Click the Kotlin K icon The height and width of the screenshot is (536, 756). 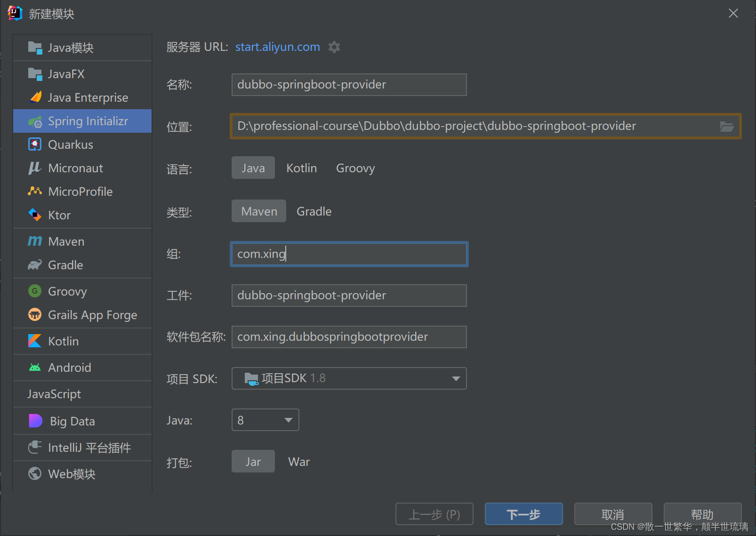pos(35,341)
